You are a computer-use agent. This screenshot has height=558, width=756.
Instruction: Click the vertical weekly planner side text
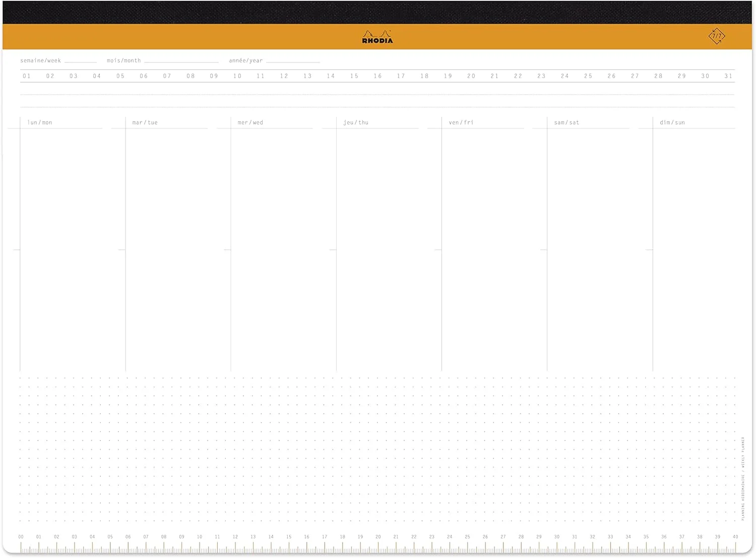(x=743, y=478)
